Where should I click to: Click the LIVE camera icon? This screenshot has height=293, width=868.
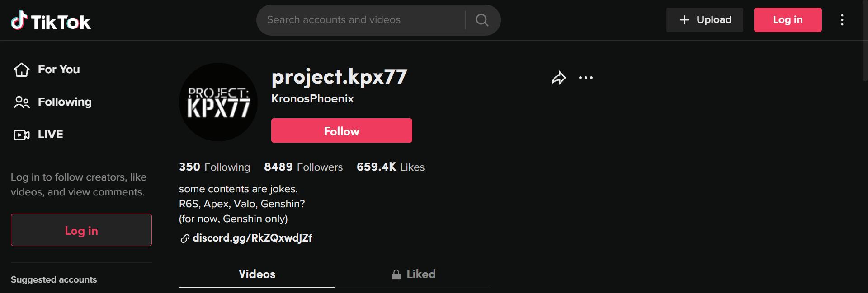tap(21, 135)
